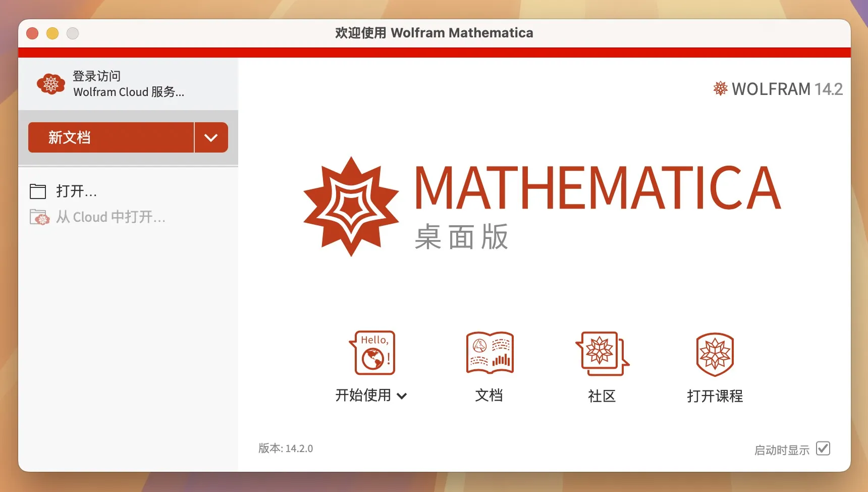Click the 开始使用 label text
This screenshot has width=868, height=492.
[x=363, y=396]
